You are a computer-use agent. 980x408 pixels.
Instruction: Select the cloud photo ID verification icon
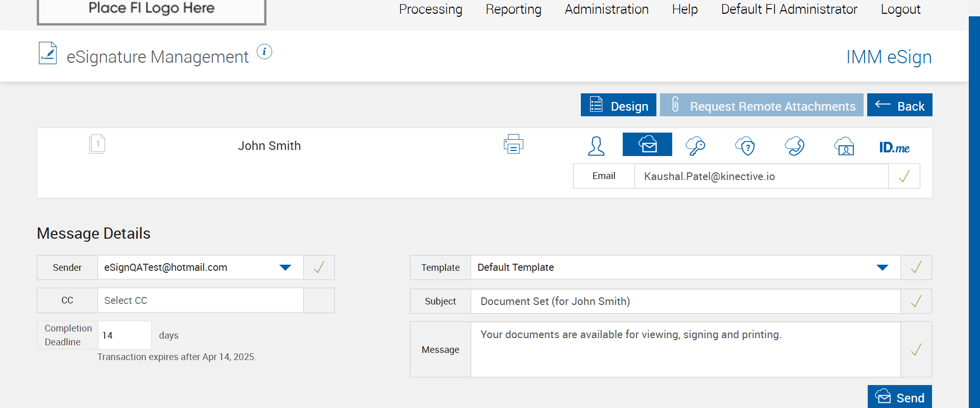(x=844, y=146)
